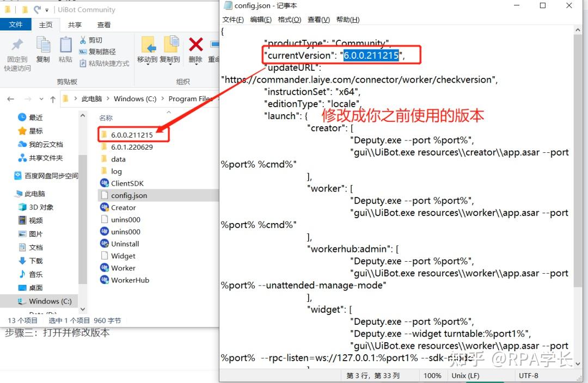Click the Up one level arrow
588x383 pixels.
53,100
